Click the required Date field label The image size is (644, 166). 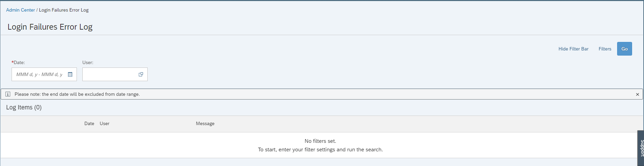(18, 62)
